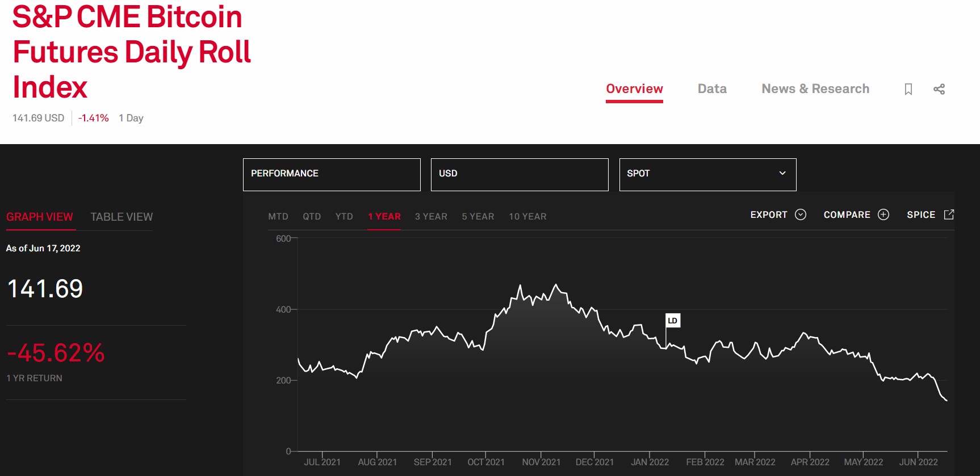This screenshot has height=476, width=980.
Task: Switch chart to 10 YEAR range
Action: click(527, 217)
